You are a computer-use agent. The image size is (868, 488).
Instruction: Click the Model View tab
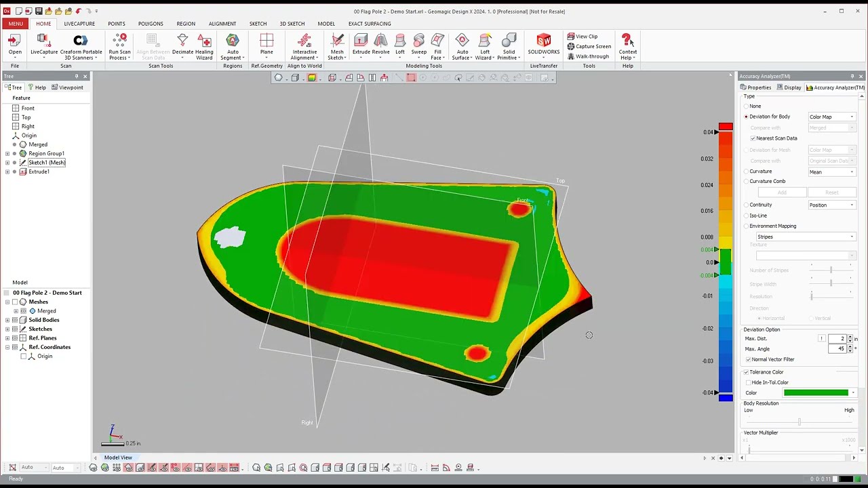pos(118,457)
